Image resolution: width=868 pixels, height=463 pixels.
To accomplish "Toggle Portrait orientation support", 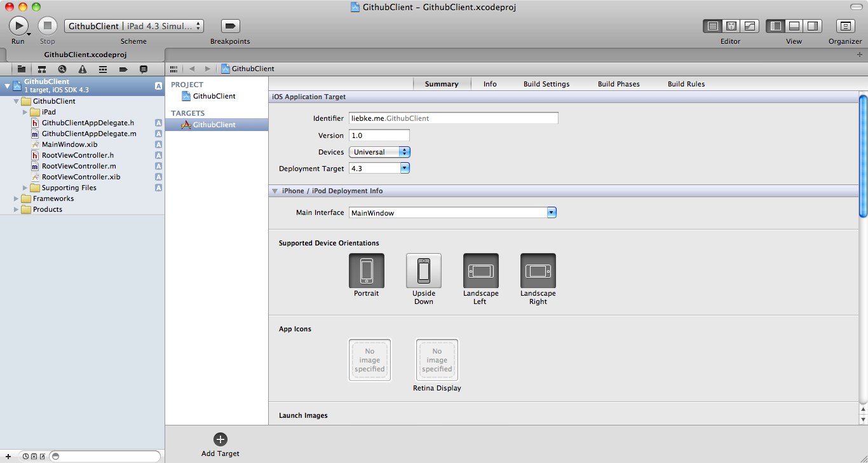I will (367, 271).
